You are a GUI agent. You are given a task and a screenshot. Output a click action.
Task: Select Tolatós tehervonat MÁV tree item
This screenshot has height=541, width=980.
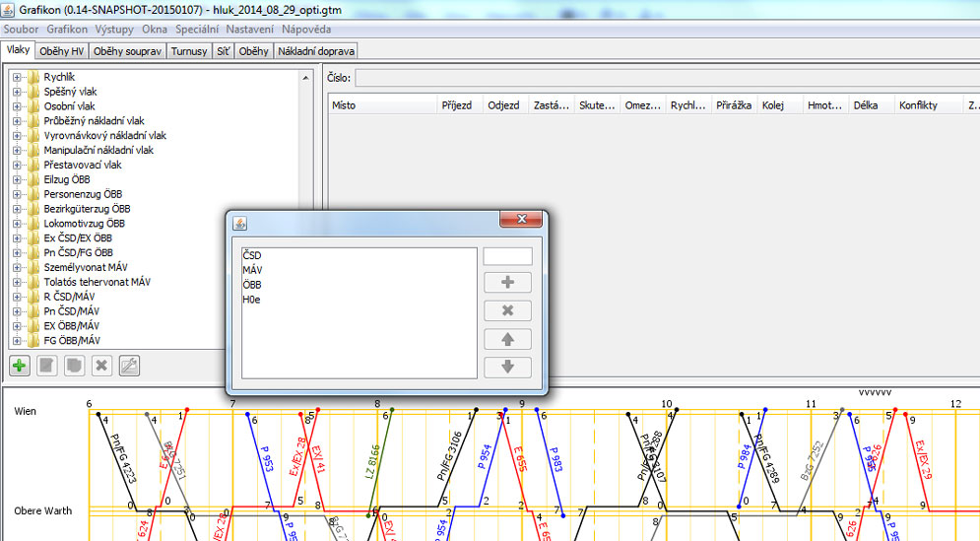[97, 282]
